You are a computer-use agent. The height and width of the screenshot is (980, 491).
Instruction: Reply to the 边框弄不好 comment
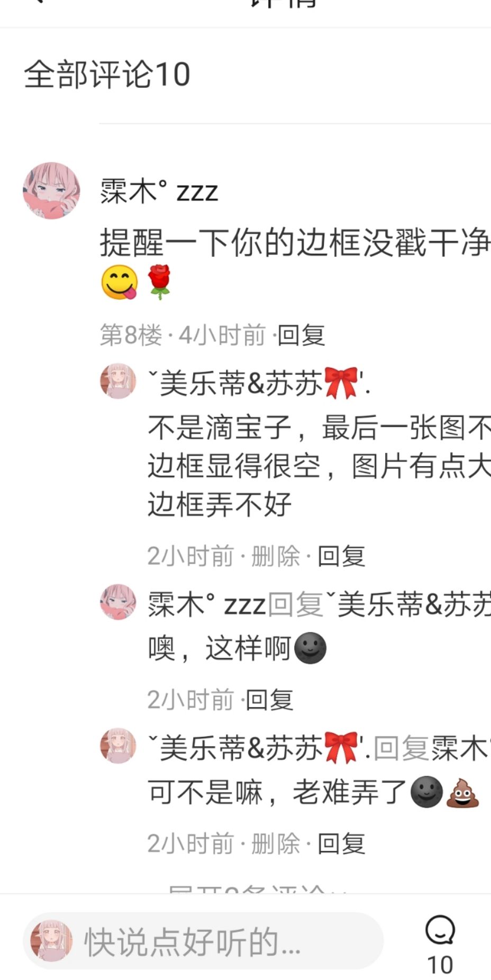[x=341, y=556]
